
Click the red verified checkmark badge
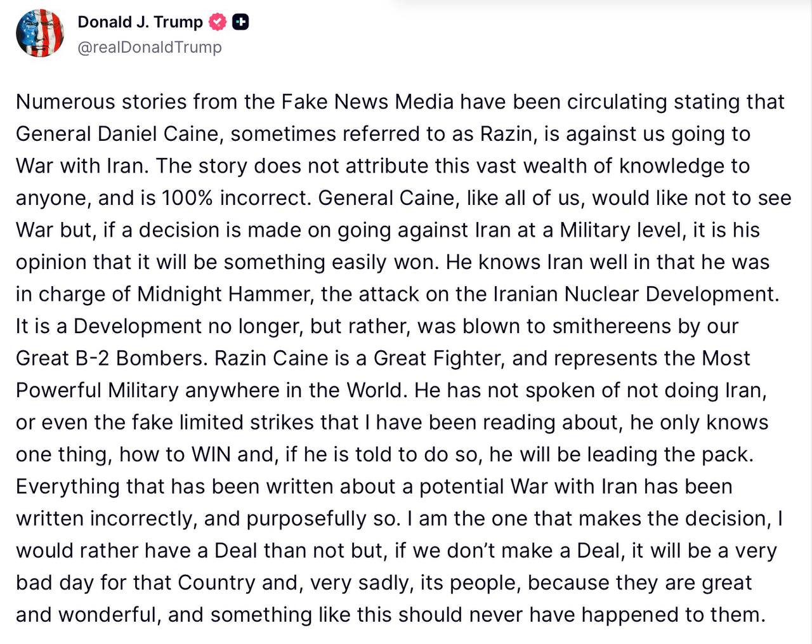[x=218, y=22]
